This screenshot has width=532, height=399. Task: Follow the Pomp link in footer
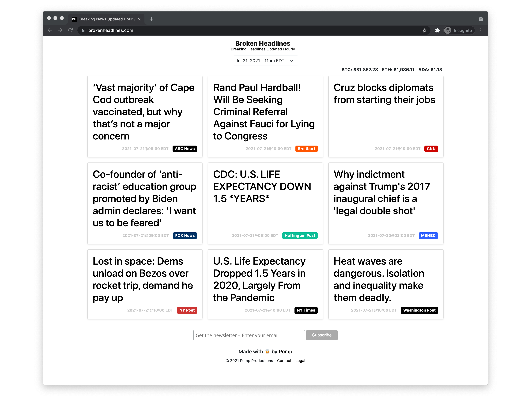(x=285, y=352)
